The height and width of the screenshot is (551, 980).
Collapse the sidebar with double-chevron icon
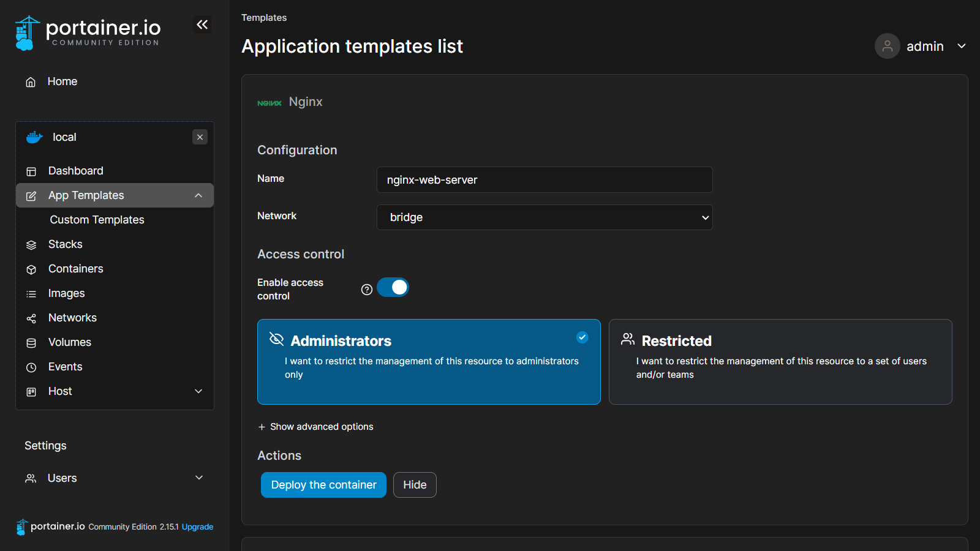pyautogui.click(x=202, y=24)
